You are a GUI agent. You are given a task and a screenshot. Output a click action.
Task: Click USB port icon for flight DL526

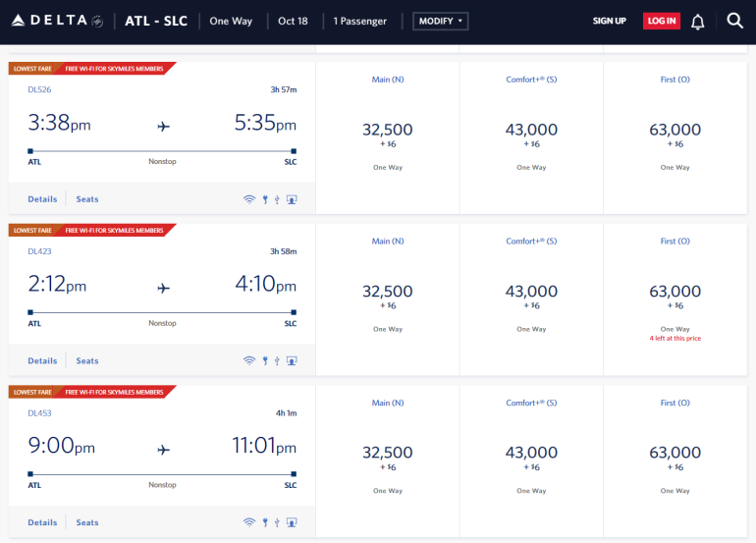pyautogui.click(x=277, y=199)
